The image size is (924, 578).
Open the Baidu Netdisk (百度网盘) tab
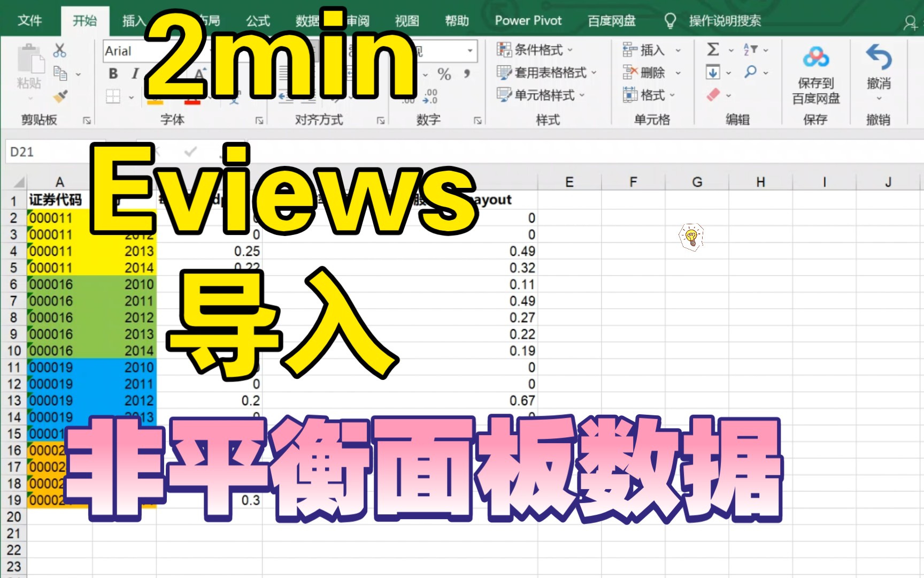click(612, 21)
